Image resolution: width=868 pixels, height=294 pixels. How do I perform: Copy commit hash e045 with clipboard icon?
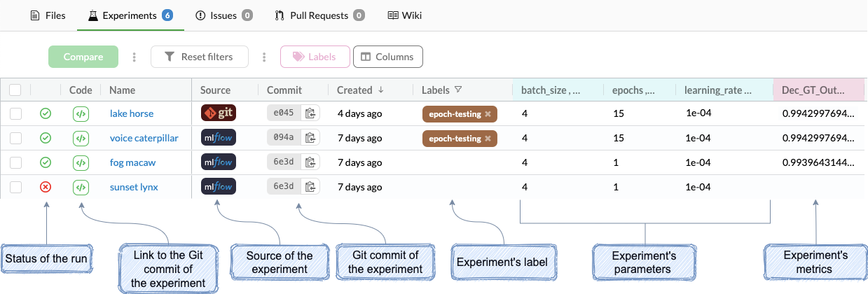click(x=310, y=113)
